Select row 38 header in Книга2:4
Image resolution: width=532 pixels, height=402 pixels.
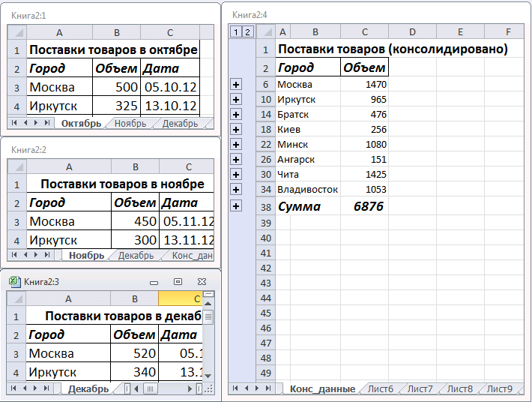pyautogui.click(x=266, y=207)
